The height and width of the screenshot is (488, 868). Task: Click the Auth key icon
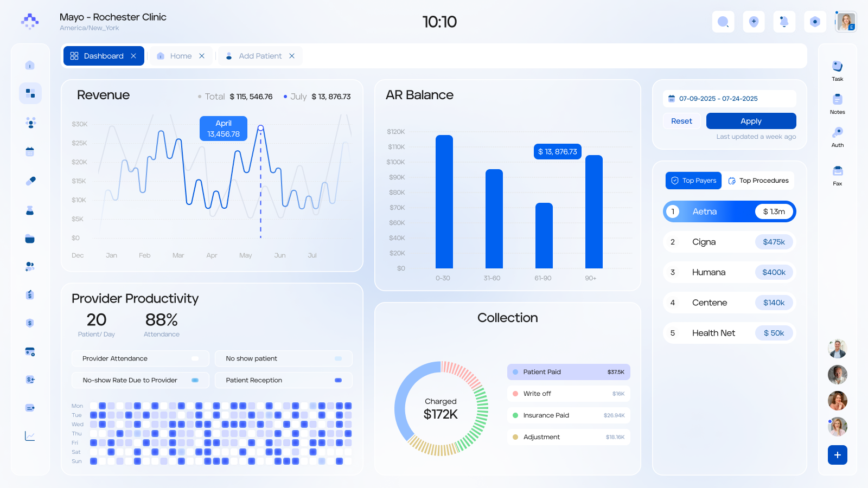[837, 133]
